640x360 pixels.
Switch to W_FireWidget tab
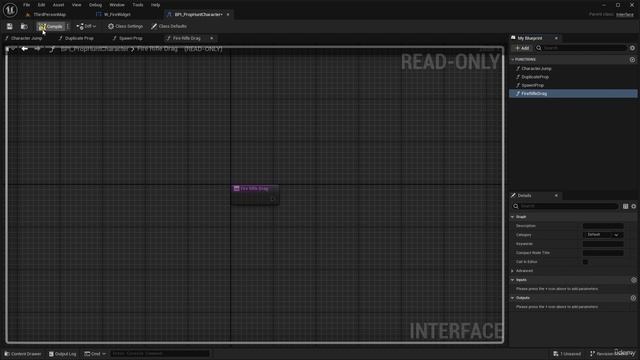click(117, 15)
